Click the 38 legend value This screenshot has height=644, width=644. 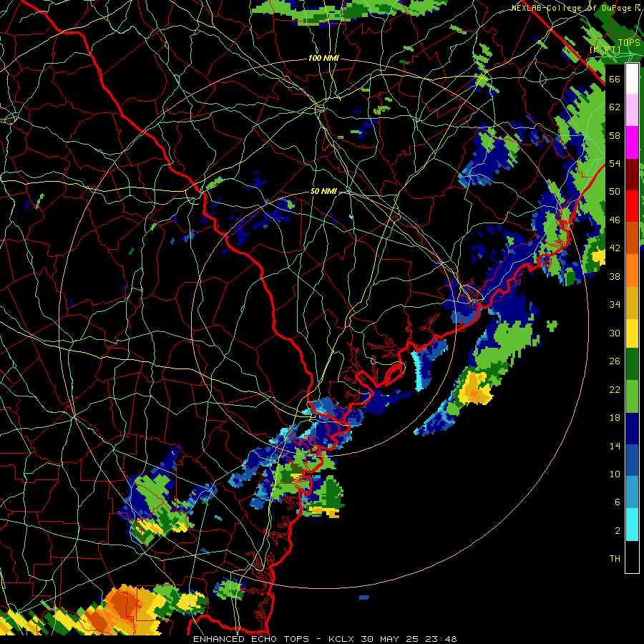click(615, 276)
